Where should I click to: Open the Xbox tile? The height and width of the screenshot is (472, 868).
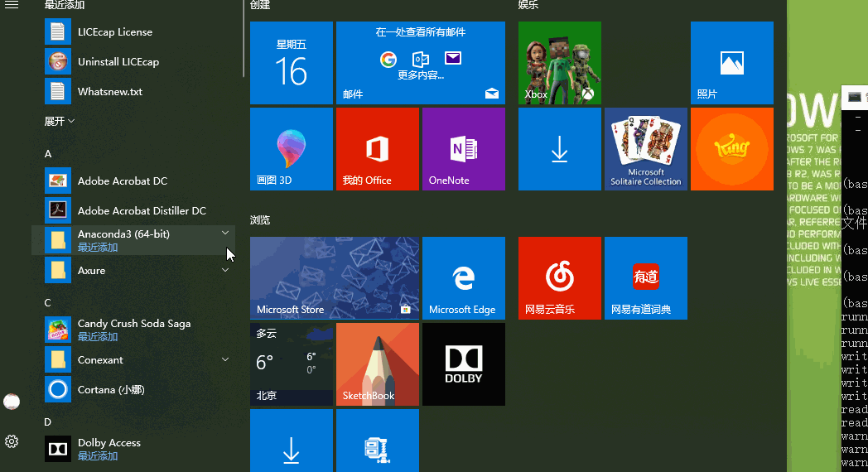560,63
